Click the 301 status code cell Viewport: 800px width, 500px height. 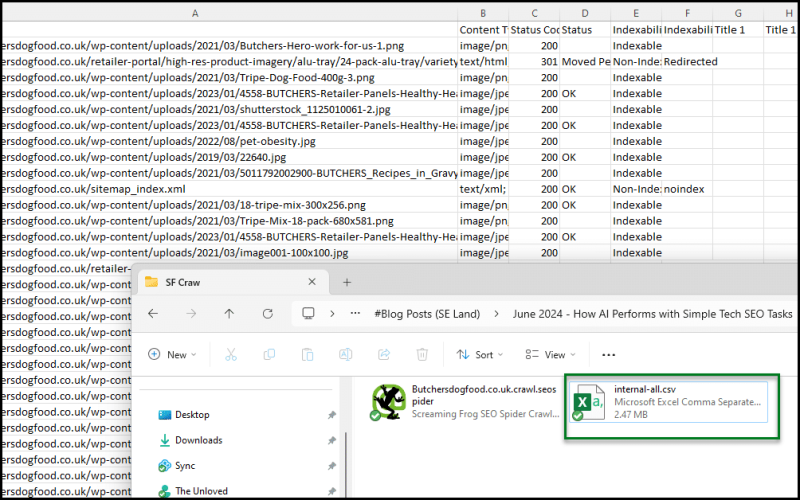534,61
